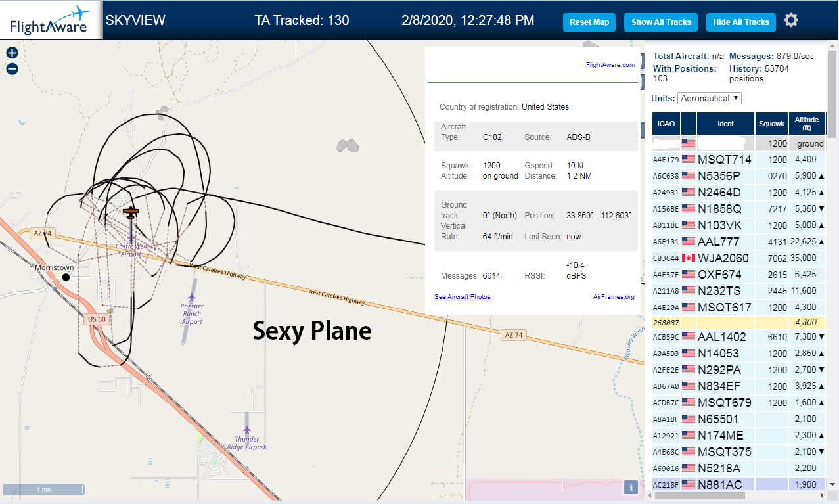Screen dimensions: 839x504
Task: Select aircraft N65501 in list
Action: pyautogui.click(x=739, y=419)
